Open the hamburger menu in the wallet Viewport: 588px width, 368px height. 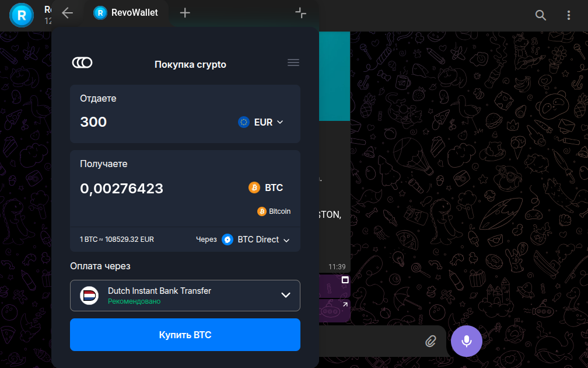pos(293,63)
